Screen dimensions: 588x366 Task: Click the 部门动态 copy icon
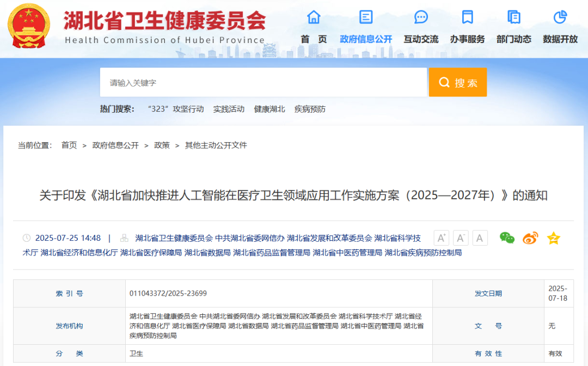pos(513,17)
